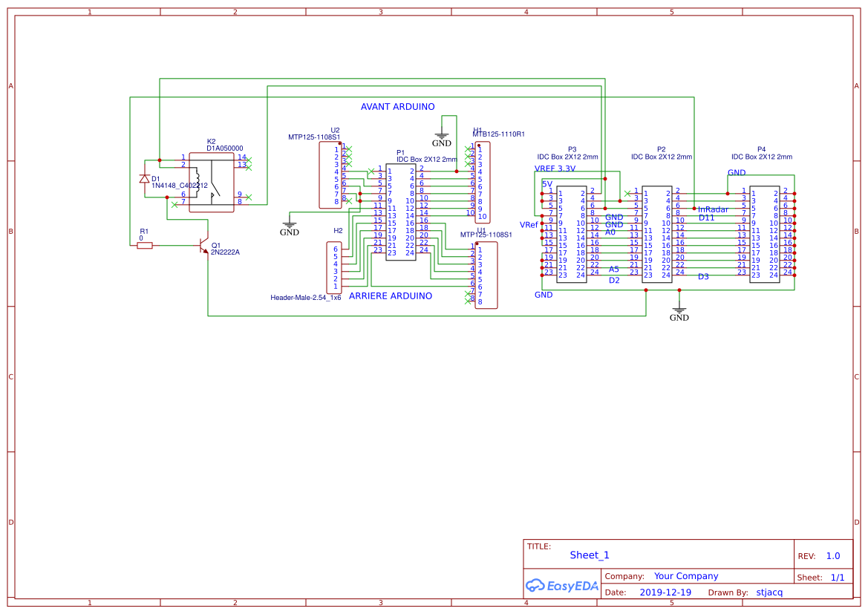868x614 pixels.
Task: Click the ARRIERE ARDUINO text label
Action: pos(389,295)
